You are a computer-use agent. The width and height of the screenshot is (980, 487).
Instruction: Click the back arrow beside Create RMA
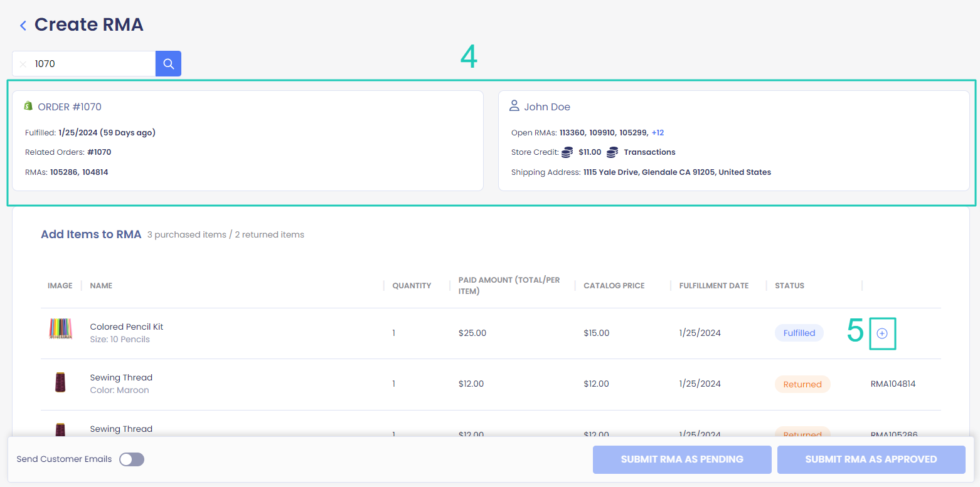tap(23, 26)
